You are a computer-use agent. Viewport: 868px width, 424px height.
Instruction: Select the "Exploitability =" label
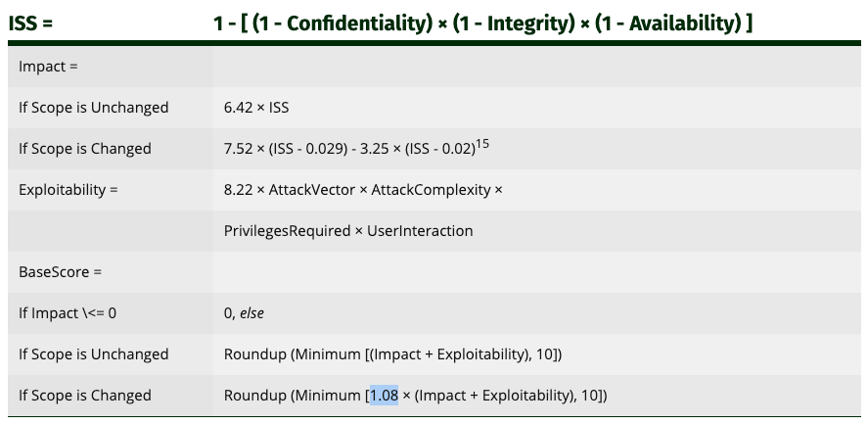(68, 190)
